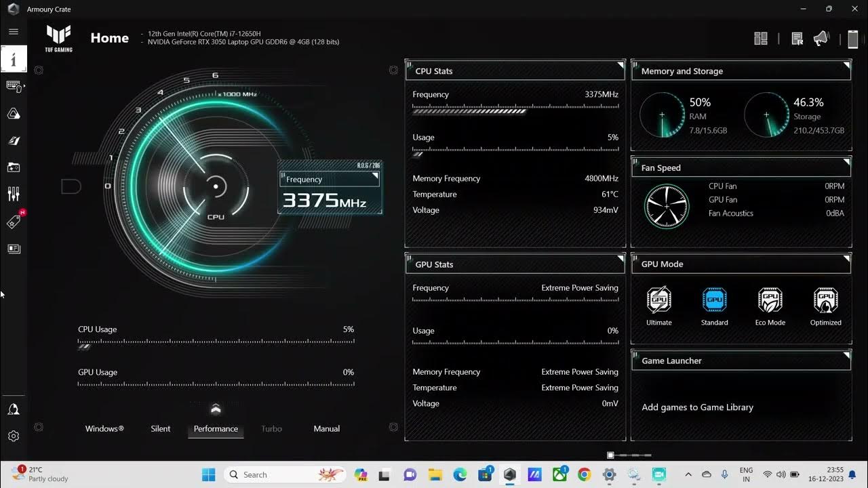The height and width of the screenshot is (488, 868).
Task: Select Performance operating mode
Action: [x=216, y=429]
